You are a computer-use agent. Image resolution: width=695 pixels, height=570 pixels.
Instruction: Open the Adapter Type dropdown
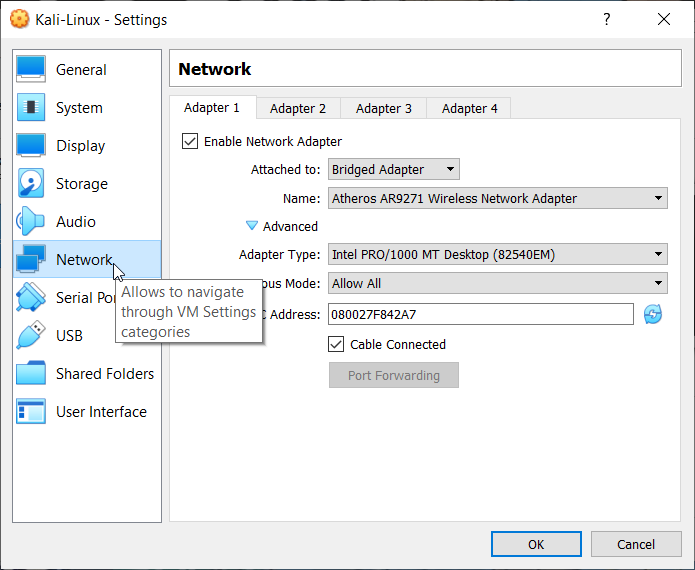pos(497,254)
